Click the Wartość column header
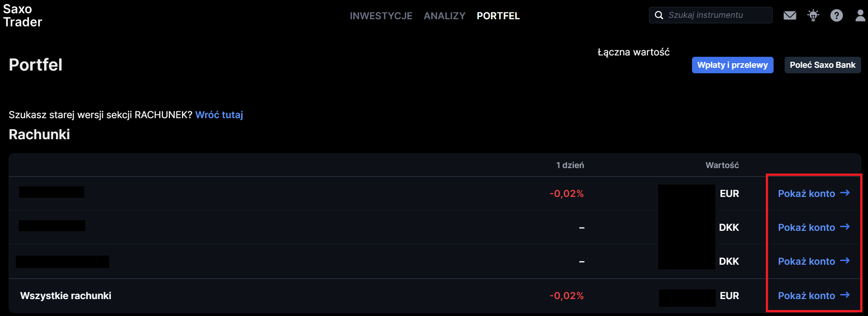Screen dimensions: 868x316 [x=722, y=165]
